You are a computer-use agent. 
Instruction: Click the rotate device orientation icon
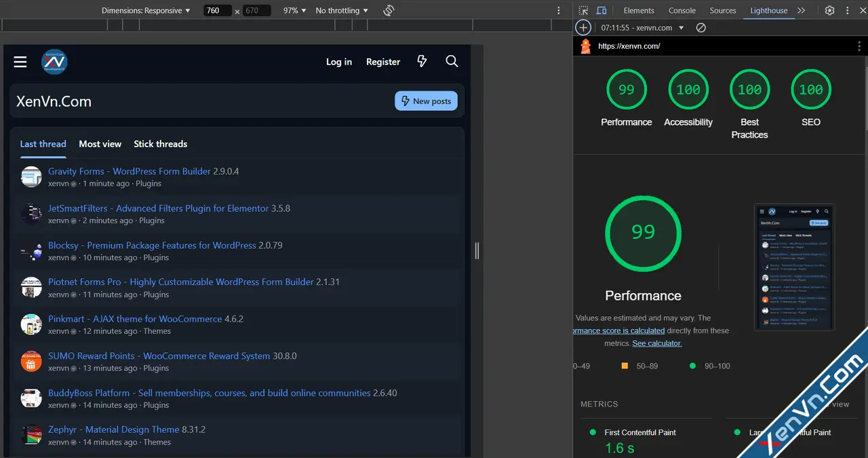389,11
